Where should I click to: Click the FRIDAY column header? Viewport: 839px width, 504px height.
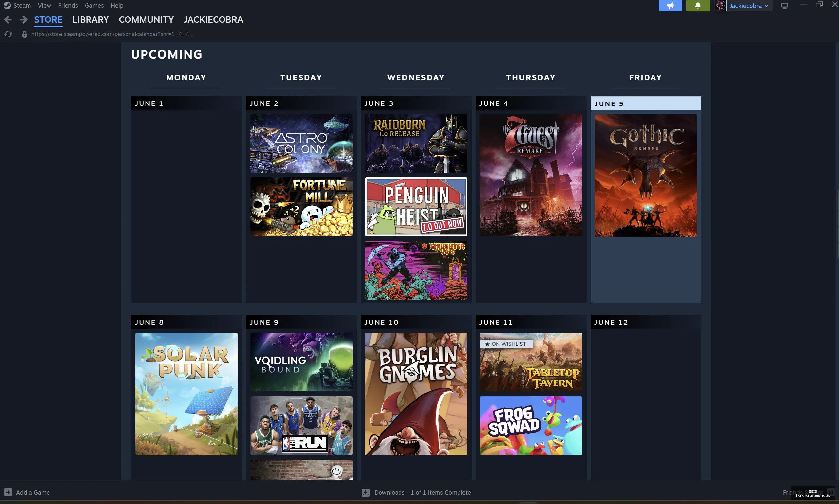pos(646,77)
